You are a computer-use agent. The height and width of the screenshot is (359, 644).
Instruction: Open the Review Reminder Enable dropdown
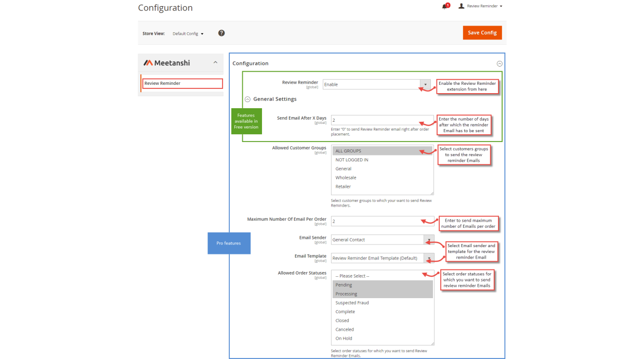(x=377, y=84)
